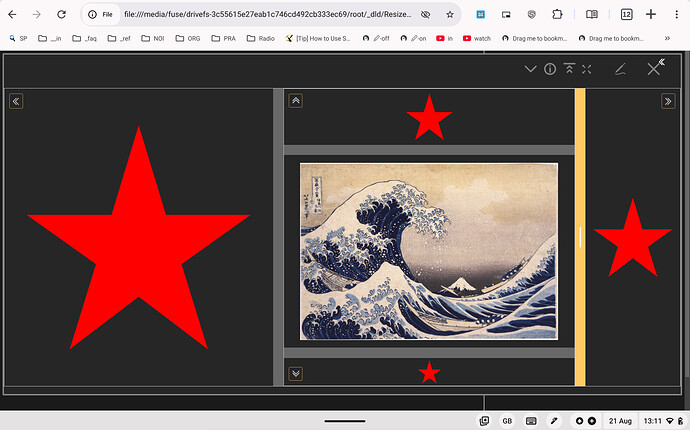Viewport: 690px width, 430px height.
Task: Open the YouTube 'watch' bookmark
Action: tap(477, 38)
